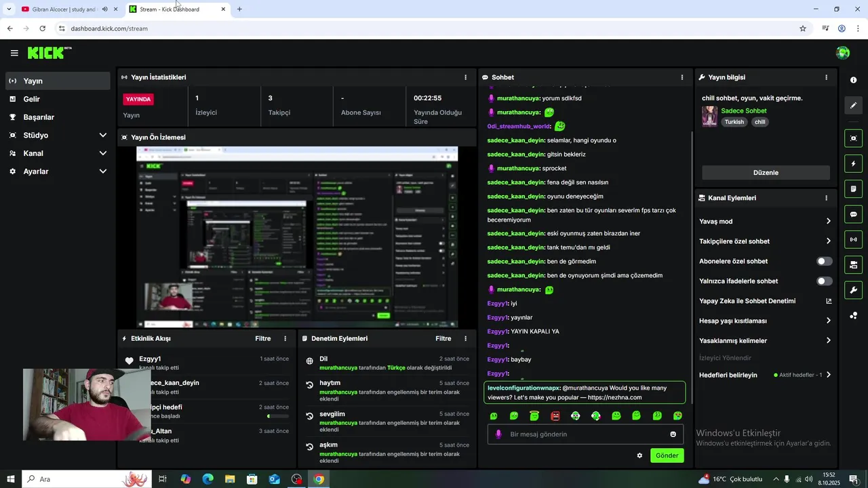The width and height of the screenshot is (868, 488).
Task: Click the purple microphone icon in message box
Action: click(x=499, y=434)
